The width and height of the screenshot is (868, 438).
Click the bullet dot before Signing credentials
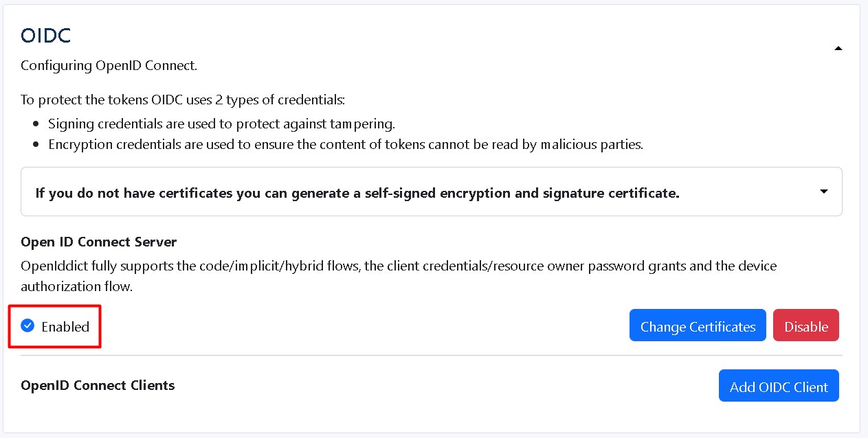click(37, 124)
